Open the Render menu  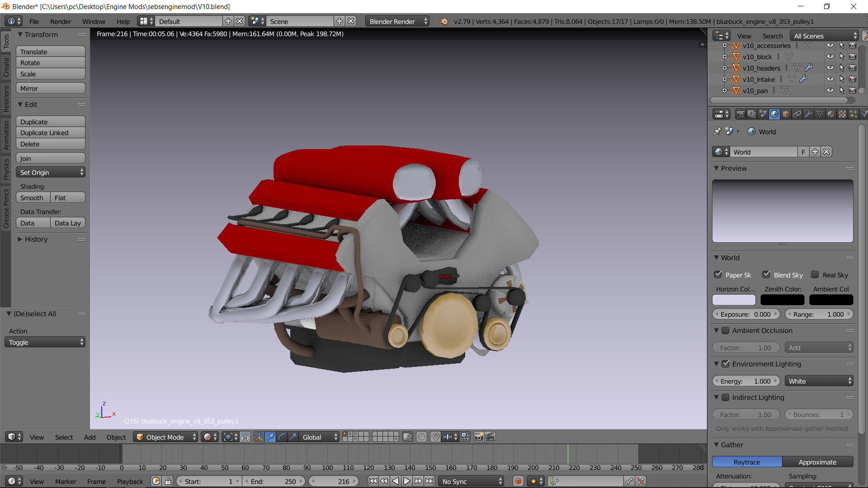[61, 21]
